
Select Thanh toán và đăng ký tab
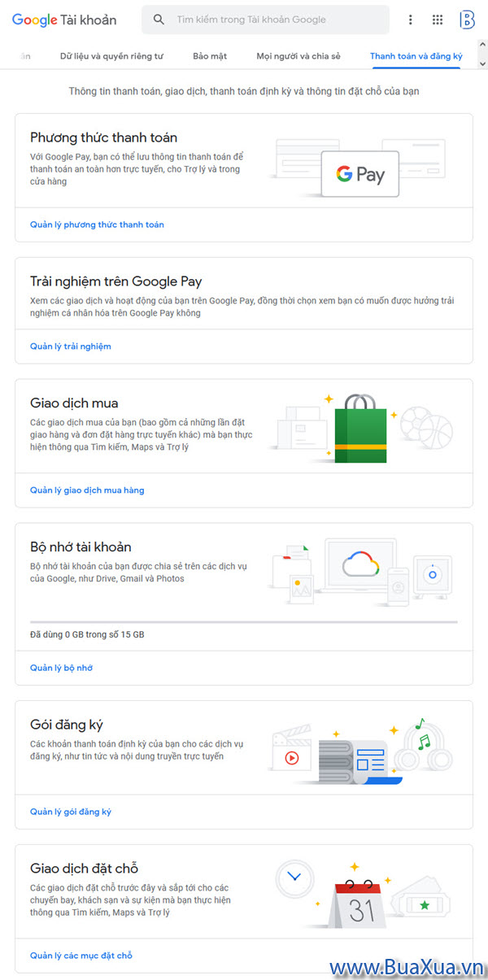point(416,56)
